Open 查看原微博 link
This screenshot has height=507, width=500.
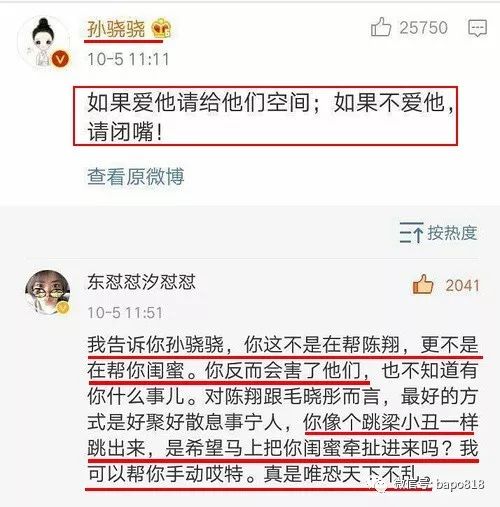point(135,176)
